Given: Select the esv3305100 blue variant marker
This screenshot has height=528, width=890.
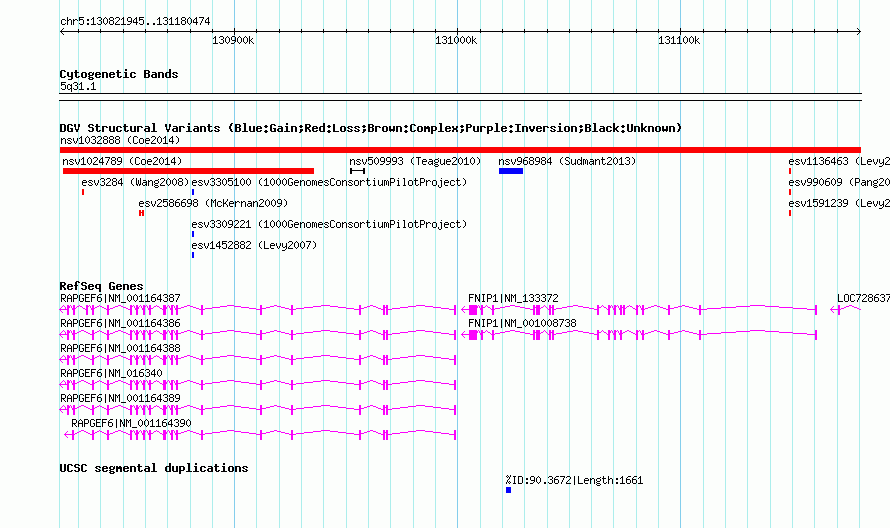Looking at the screenshot, I should [x=193, y=192].
